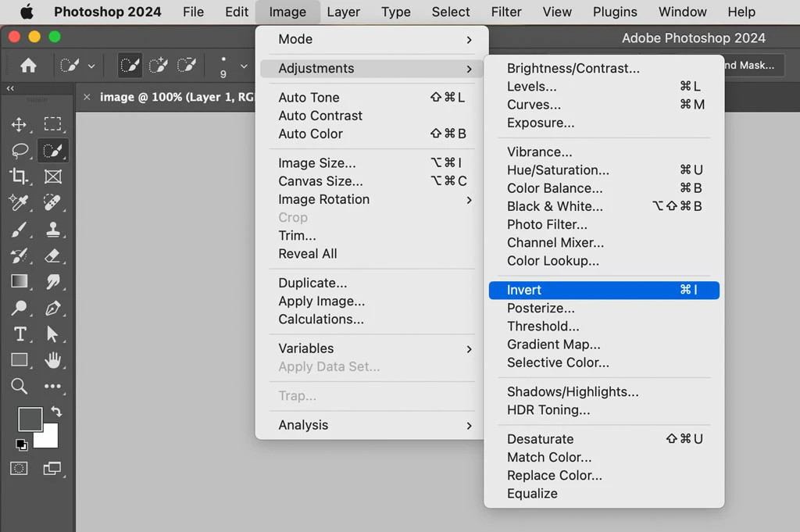Open the File menu

(x=194, y=12)
